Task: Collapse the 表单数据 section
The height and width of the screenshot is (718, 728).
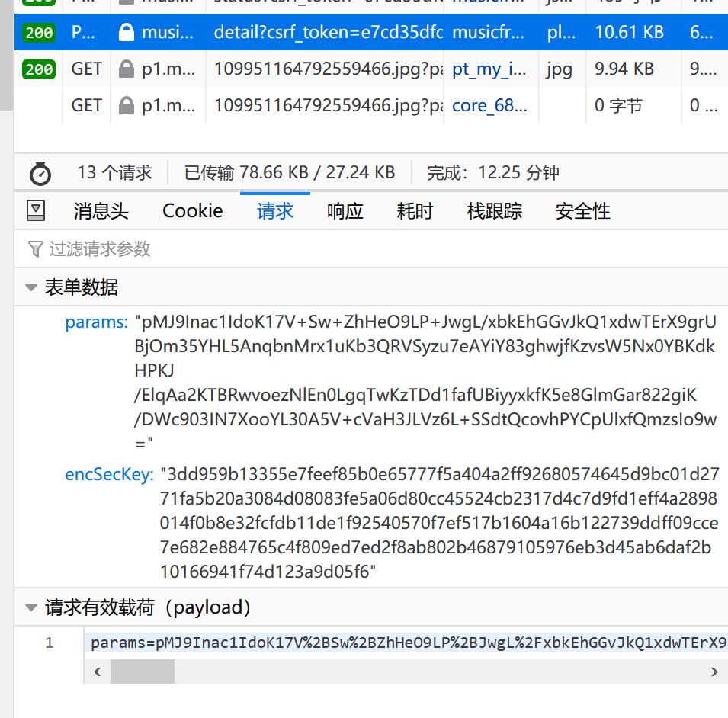Action: coord(31,287)
